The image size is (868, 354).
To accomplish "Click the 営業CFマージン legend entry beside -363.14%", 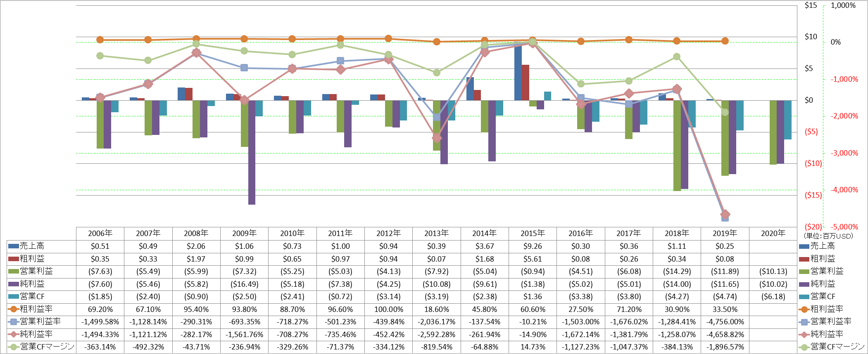I will click(41, 347).
